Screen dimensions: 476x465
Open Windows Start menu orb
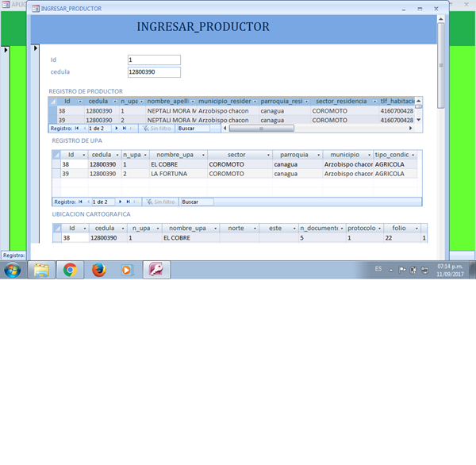[13, 270]
